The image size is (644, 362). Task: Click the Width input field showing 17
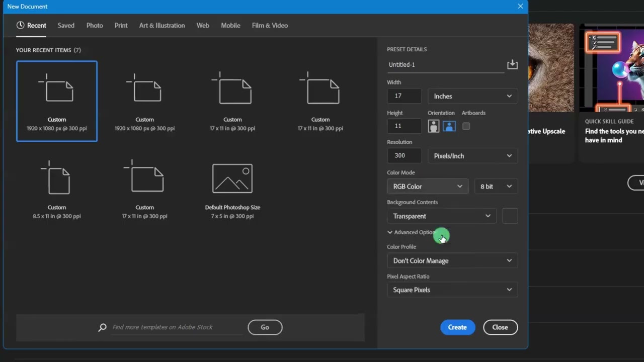point(405,96)
